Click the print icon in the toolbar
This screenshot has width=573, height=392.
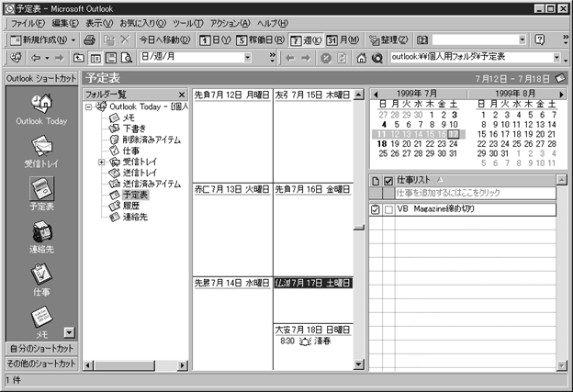point(89,40)
